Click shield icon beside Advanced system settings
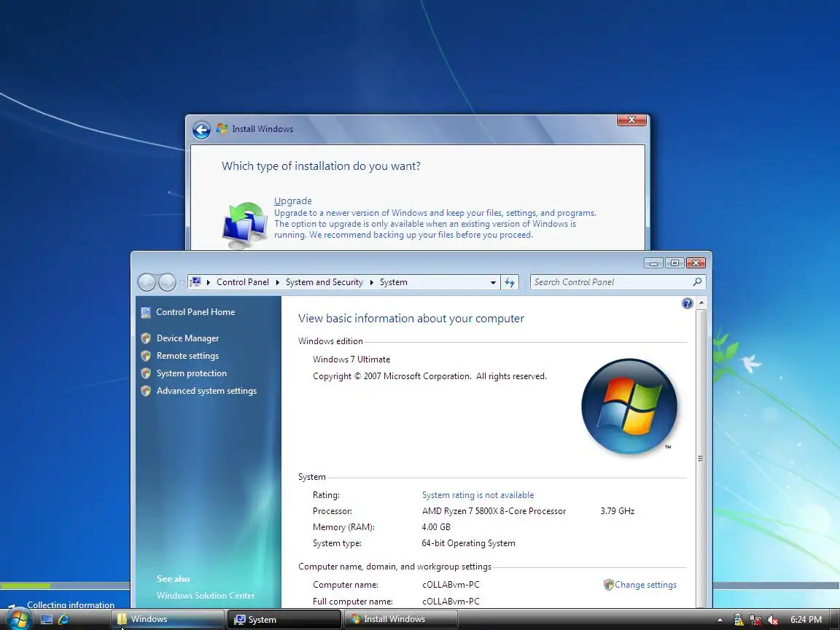This screenshot has width=840, height=630. (x=146, y=391)
